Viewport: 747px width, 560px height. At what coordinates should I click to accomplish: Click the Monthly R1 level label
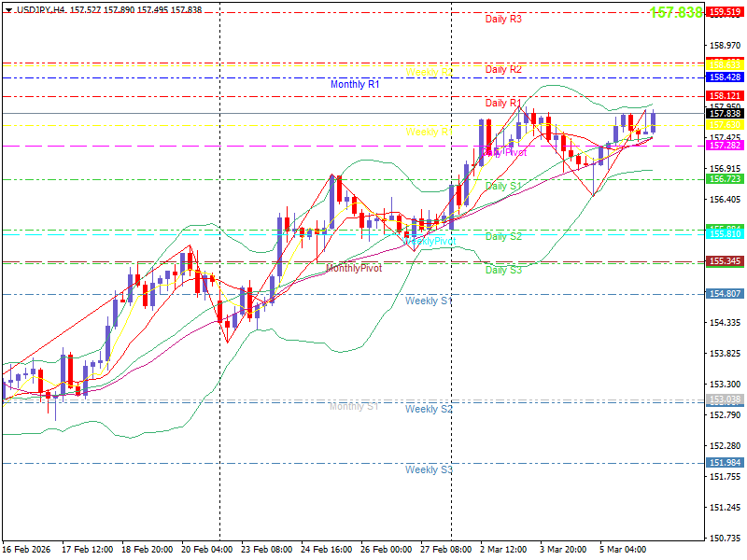(x=355, y=84)
